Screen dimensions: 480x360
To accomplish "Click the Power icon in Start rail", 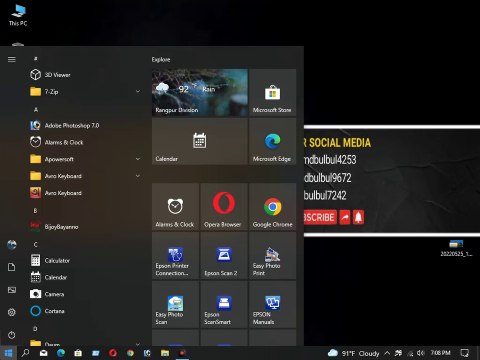I will click(12, 335).
